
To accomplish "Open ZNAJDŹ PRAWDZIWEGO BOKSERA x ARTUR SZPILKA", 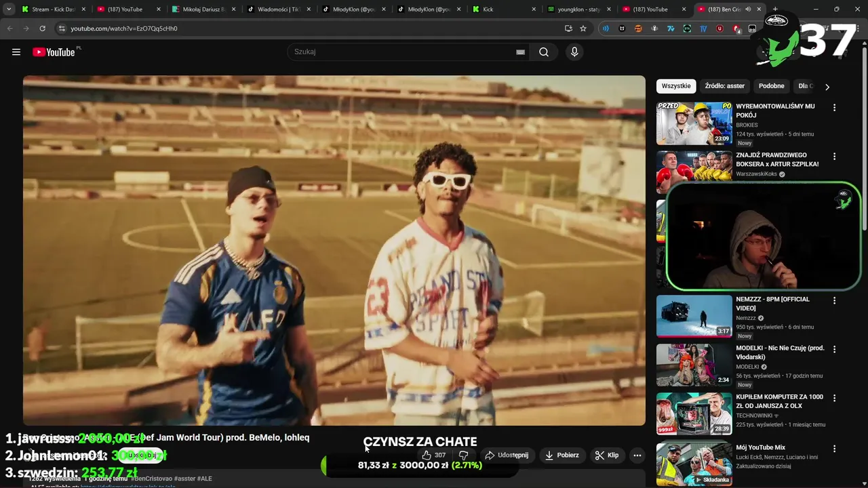I will point(777,159).
